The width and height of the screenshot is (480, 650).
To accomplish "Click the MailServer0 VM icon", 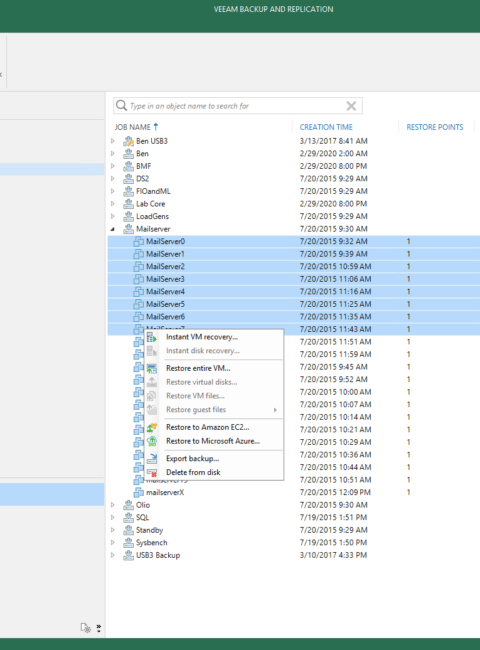I will pyautogui.click(x=138, y=241).
